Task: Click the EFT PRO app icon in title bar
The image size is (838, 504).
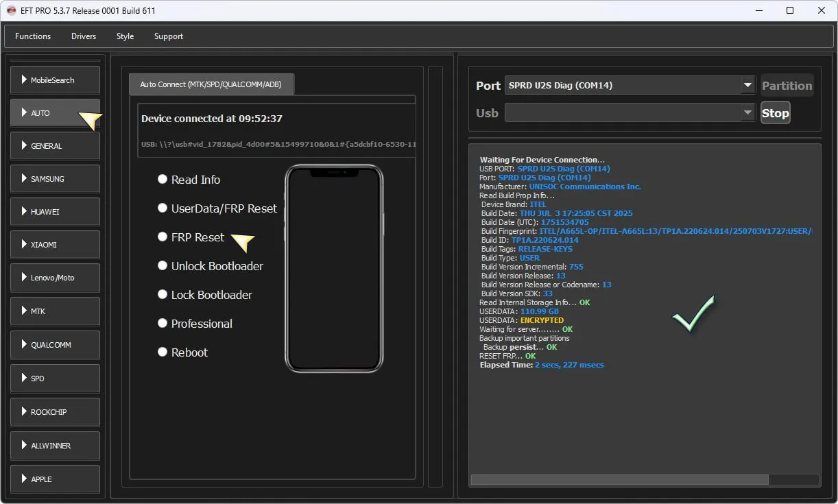Action: 12,10
